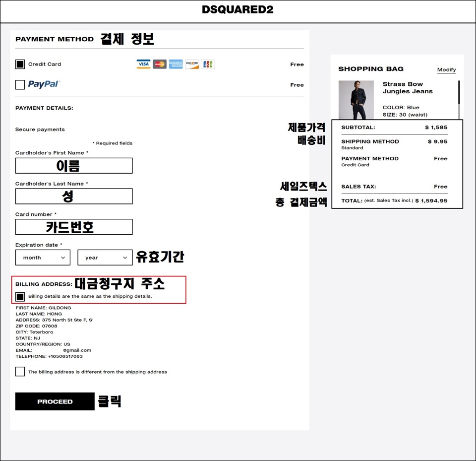This screenshot has width=476, height=461.
Task: Click the PAYMENT DETAILS heading
Action: click(x=44, y=108)
